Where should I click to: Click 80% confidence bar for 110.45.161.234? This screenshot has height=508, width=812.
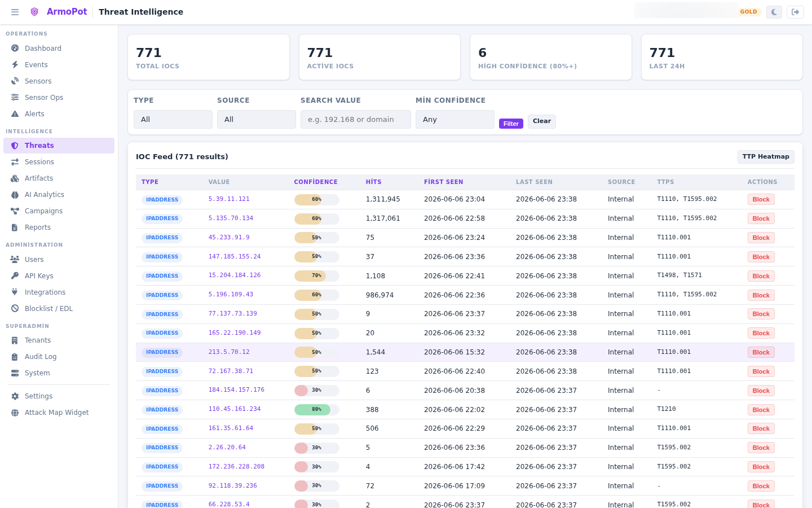coord(317,410)
